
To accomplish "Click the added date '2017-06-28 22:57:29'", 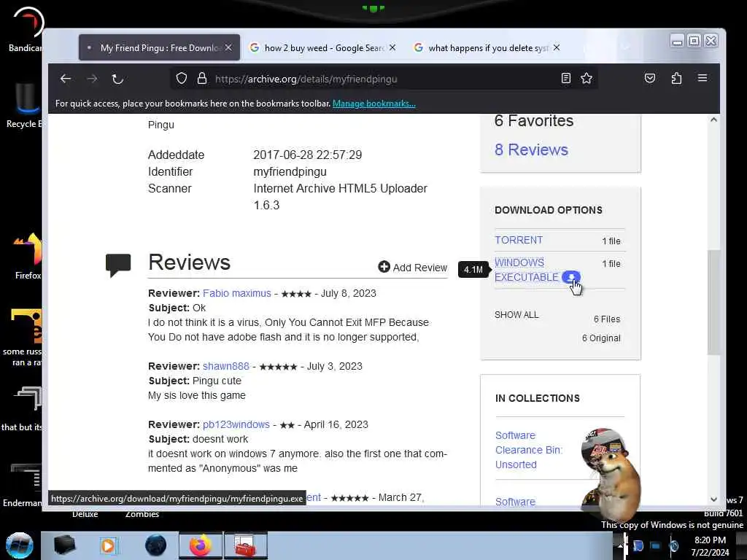I will 307,155.
